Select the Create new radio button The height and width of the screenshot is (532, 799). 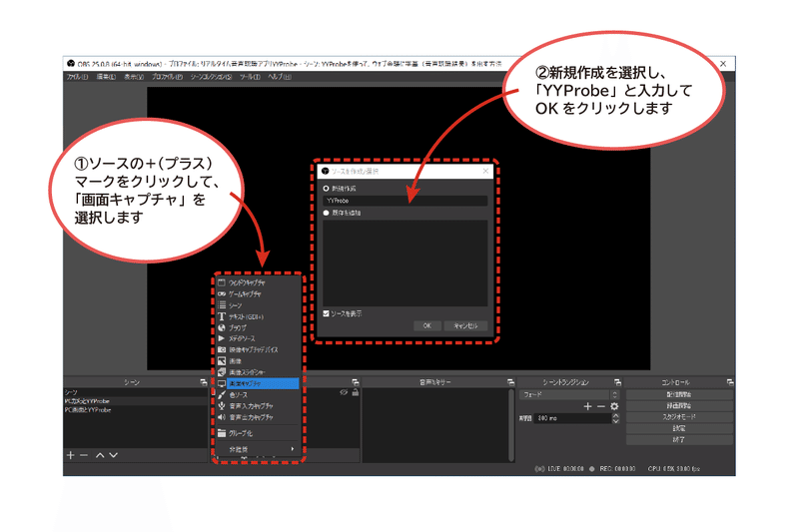coord(327,189)
